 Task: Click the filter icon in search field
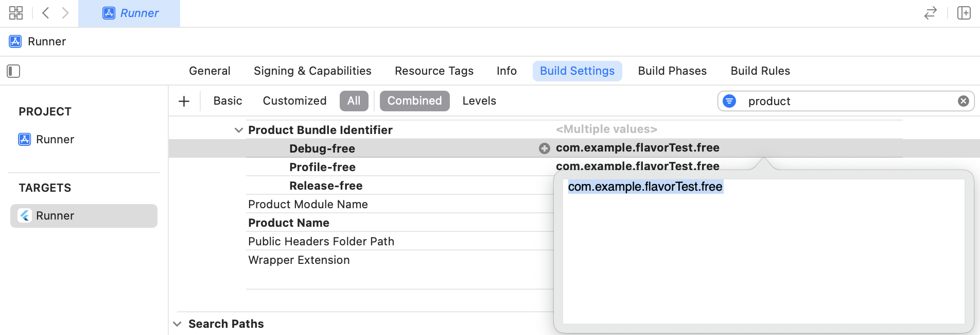(x=729, y=101)
